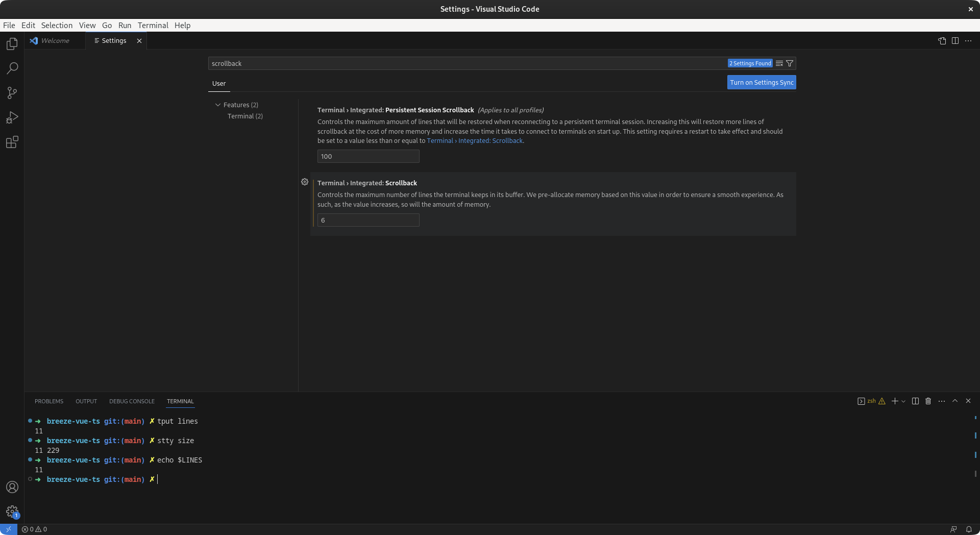This screenshot has height=535, width=980.
Task: Open the Run and Debug icon
Action: pyautogui.click(x=12, y=117)
